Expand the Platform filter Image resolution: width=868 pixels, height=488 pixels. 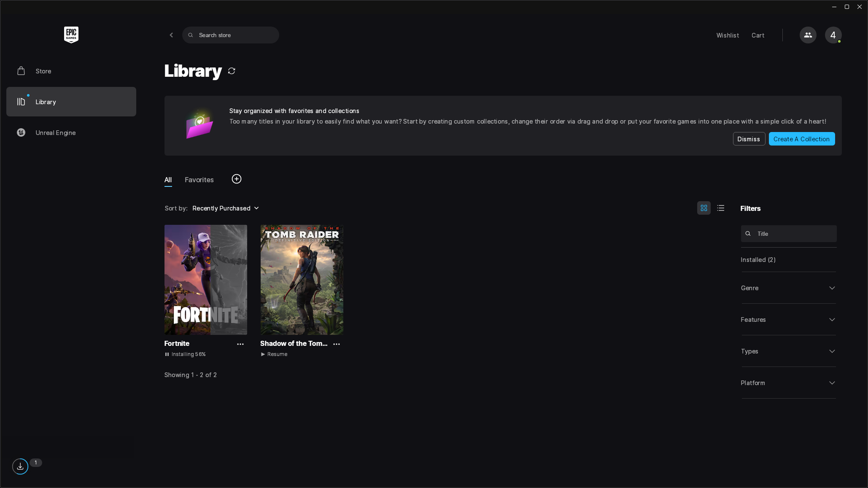[788, 383]
